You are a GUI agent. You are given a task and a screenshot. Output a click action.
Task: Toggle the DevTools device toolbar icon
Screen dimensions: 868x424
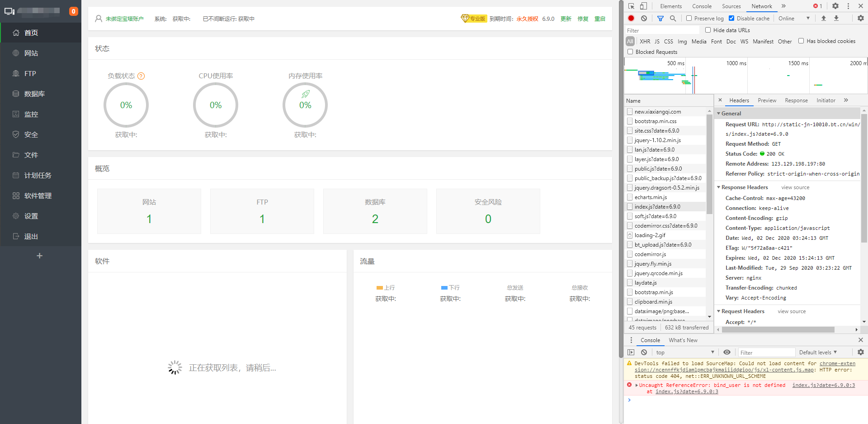643,6
